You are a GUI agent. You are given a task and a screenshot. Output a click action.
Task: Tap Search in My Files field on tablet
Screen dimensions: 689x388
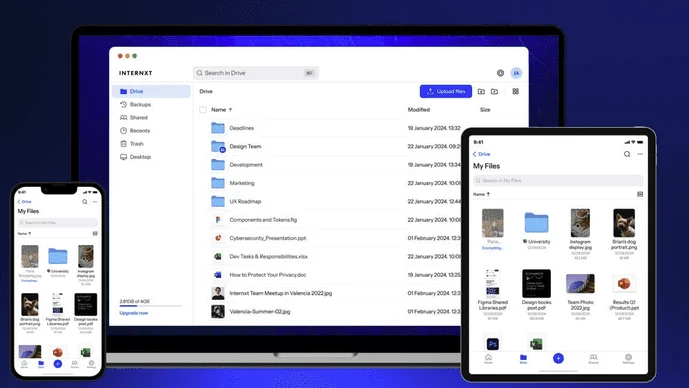(558, 181)
